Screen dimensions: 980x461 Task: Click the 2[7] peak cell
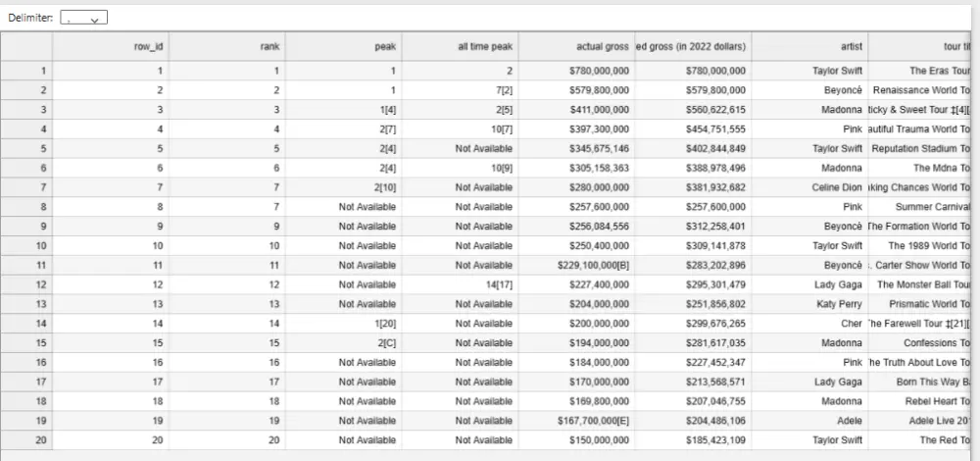pyautogui.click(x=343, y=128)
